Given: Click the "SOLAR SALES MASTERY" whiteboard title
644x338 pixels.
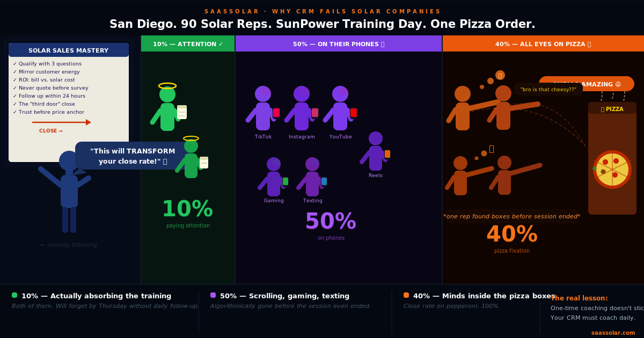Looking at the screenshot, I should tap(69, 50).
